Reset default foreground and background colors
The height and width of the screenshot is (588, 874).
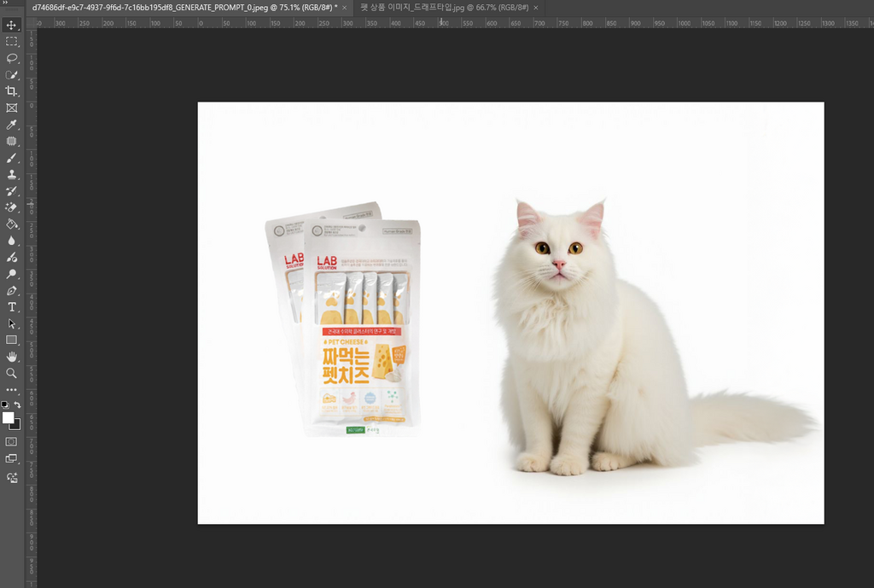click(x=5, y=405)
